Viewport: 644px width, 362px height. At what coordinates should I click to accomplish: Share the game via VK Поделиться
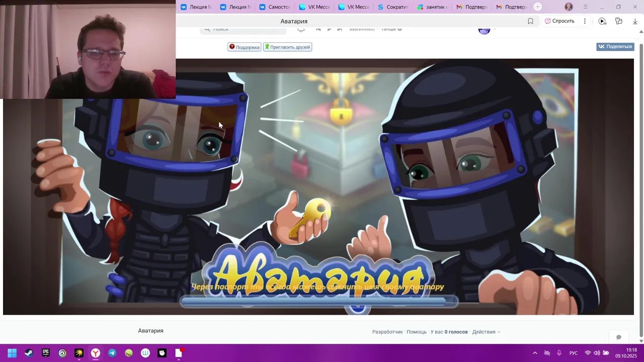(615, 46)
